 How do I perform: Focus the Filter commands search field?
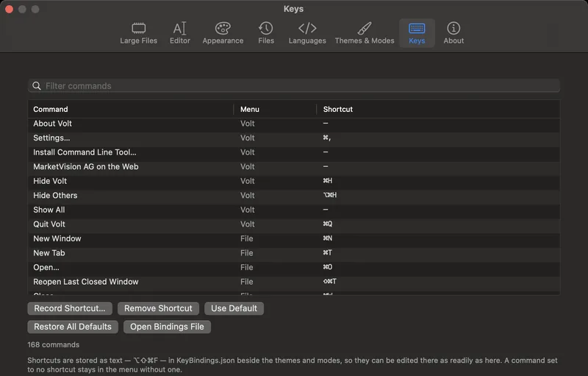point(293,86)
